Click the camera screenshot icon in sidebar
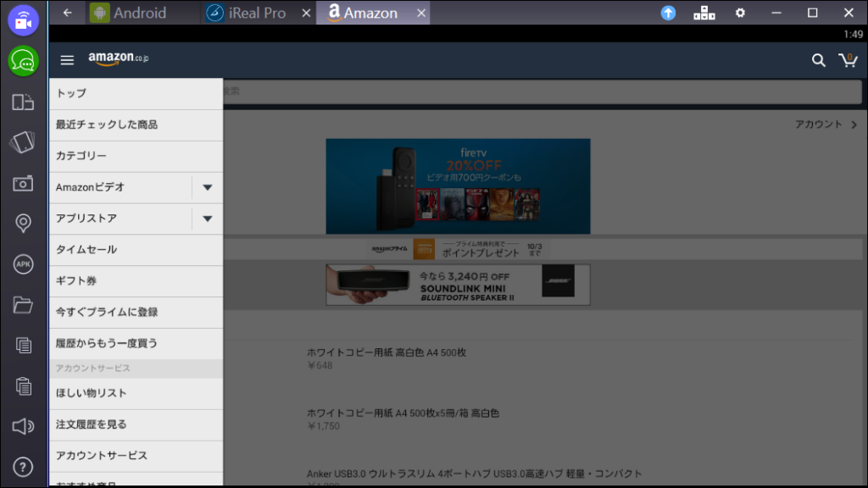The height and width of the screenshot is (488, 868). (x=23, y=183)
